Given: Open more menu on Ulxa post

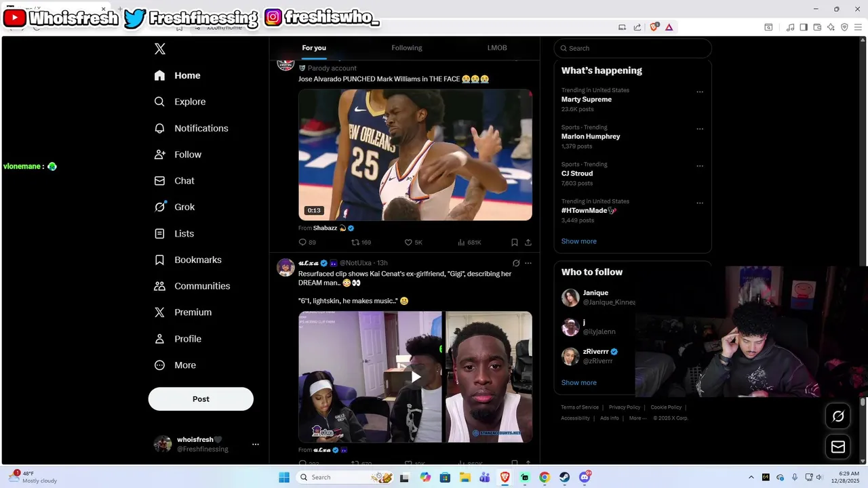Looking at the screenshot, I should (528, 263).
